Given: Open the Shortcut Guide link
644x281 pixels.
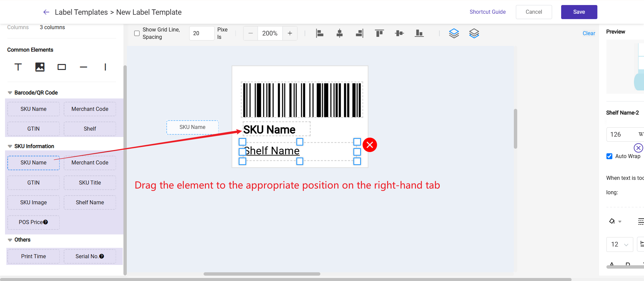Looking at the screenshot, I should click(x=487, y=12).
